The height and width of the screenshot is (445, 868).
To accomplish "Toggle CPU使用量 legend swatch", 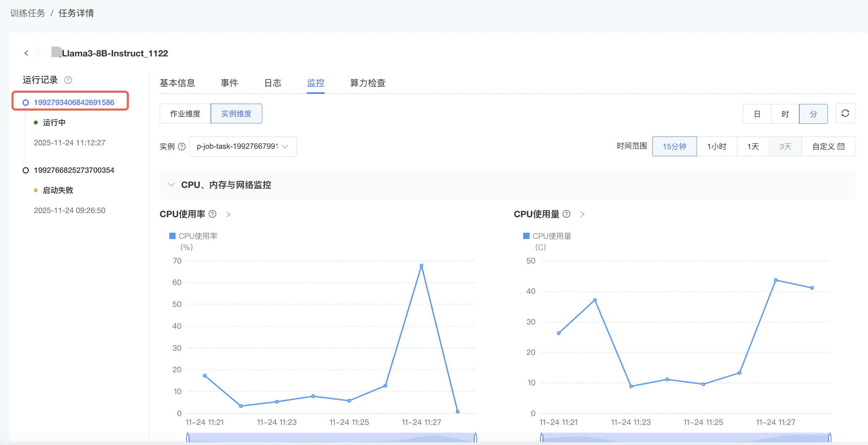I will 526,236.
